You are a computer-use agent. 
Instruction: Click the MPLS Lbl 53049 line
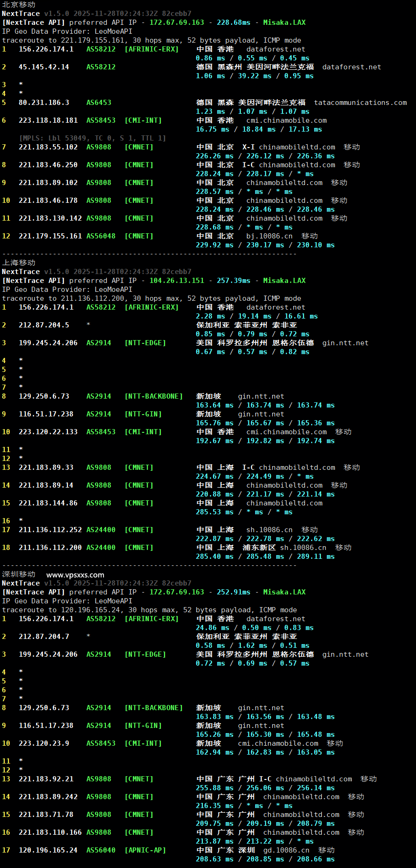click(x=92, y=138)
